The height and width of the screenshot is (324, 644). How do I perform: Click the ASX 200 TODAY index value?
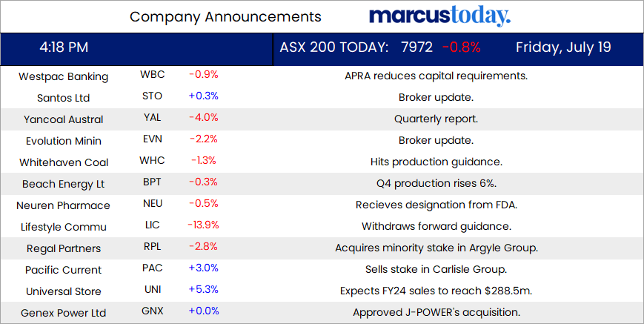pos(416,47)
